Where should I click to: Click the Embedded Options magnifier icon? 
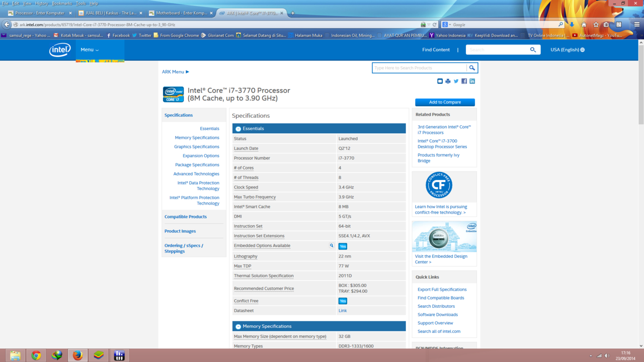(x=332, y=246)
